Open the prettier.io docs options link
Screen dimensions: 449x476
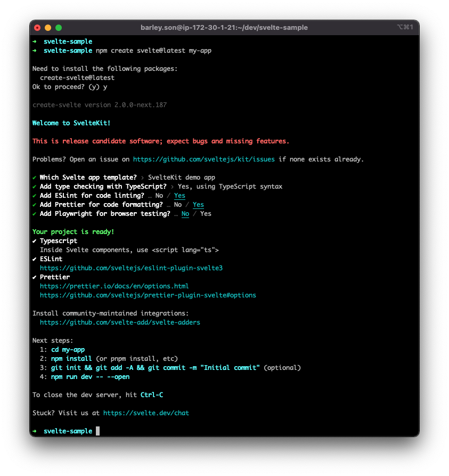pyautogui.click(x=115, y=286)
